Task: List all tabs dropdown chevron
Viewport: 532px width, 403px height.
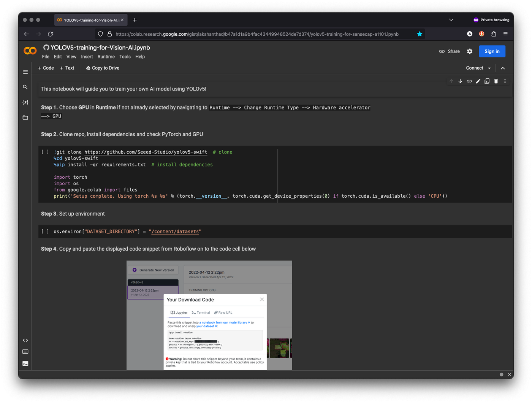Action: [451, 20]
